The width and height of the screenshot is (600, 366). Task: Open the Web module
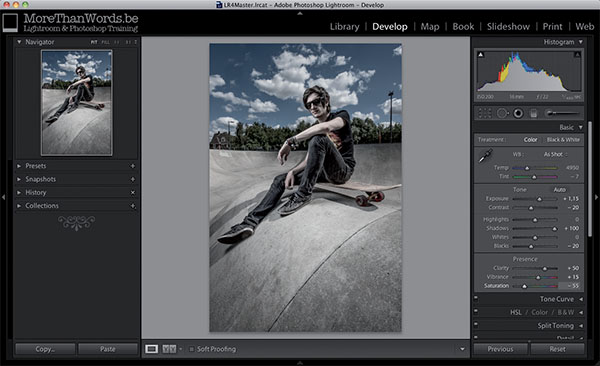(585, 26)
